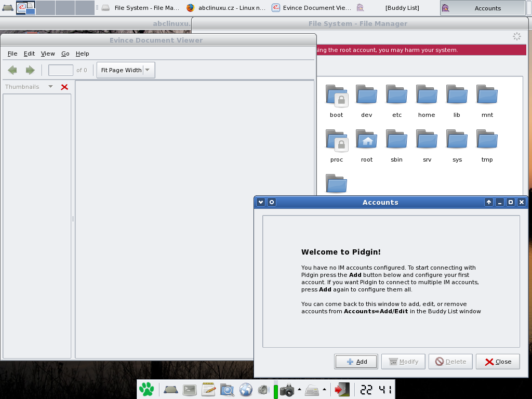Click the File System - File Manager title bar

pyautogui.click(x=360, y=24)
